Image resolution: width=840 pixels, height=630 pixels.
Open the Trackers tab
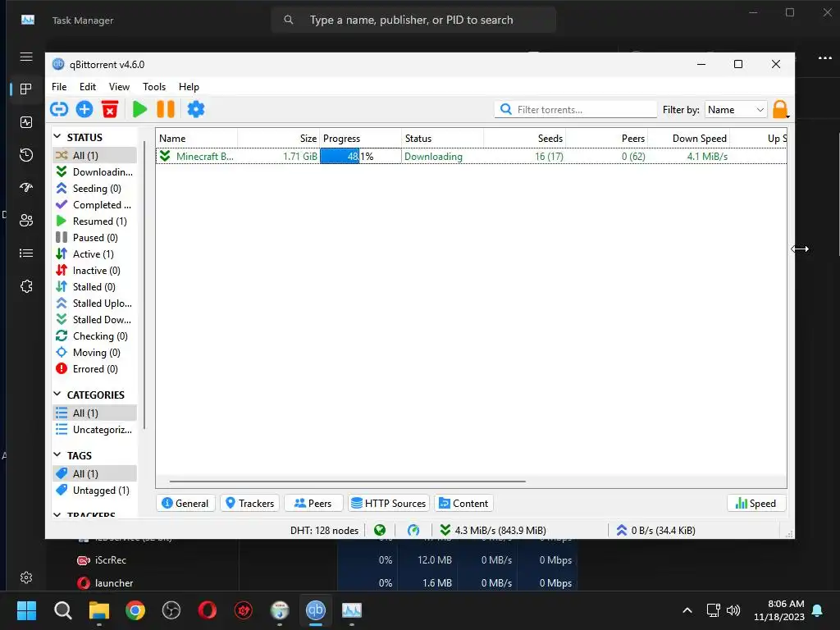tap(249, 504)
